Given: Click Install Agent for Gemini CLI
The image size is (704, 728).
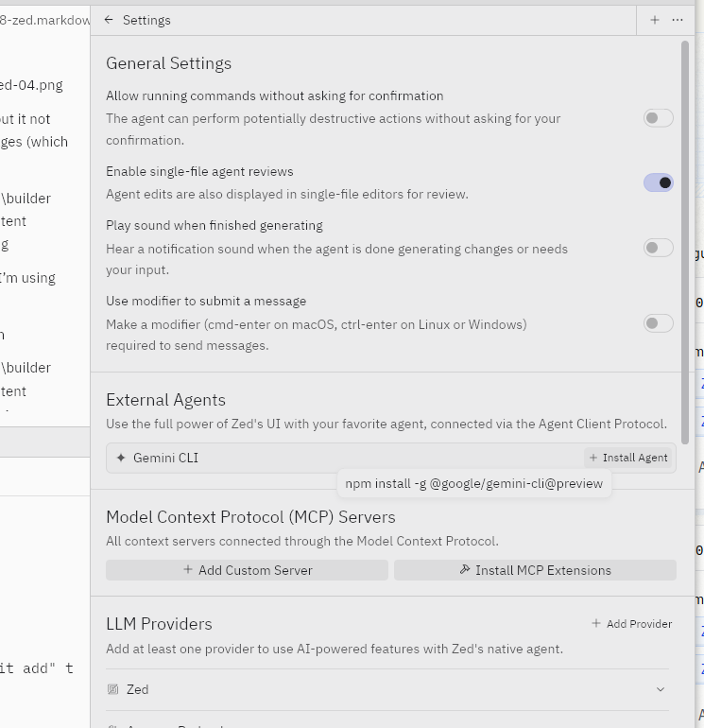Looking at the screenshot, I should [628, 458].
